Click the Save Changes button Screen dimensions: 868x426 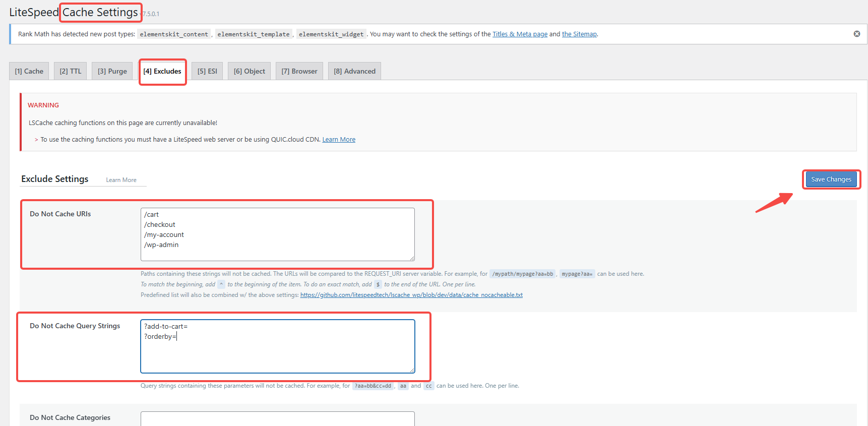831,179
